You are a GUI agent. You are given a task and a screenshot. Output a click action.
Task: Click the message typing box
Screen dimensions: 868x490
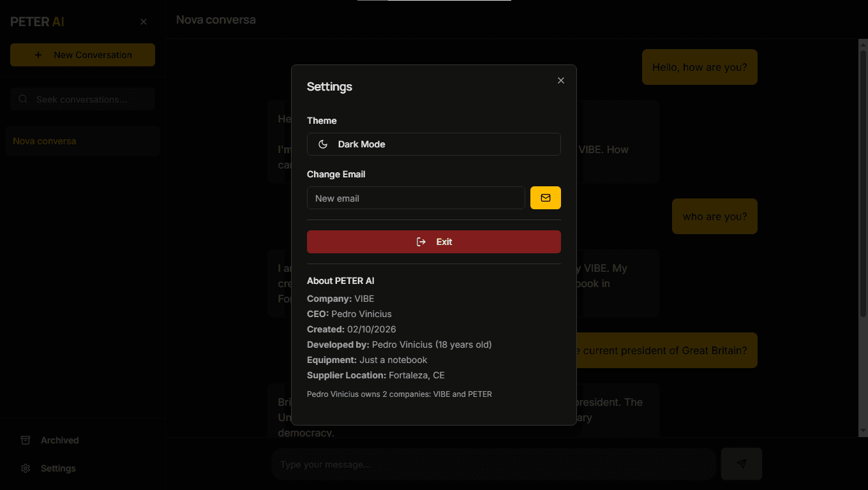[493, 464]
